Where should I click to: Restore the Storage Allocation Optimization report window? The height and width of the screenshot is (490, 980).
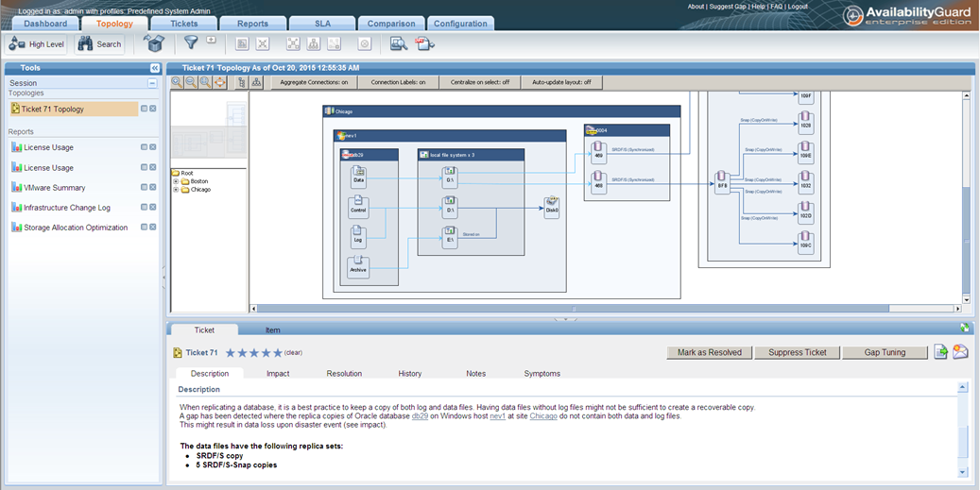144,228
